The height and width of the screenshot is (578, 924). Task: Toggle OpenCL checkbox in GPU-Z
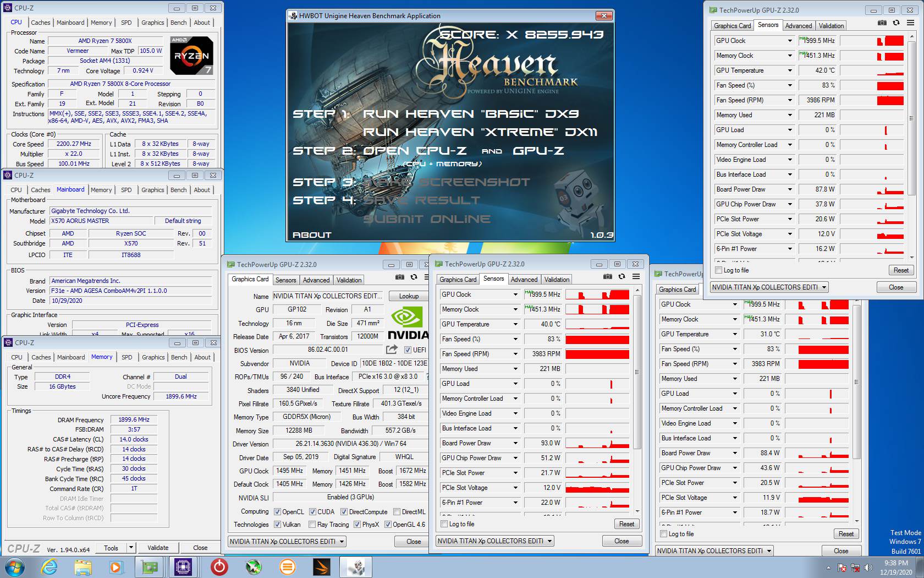(x=277, y=512)
